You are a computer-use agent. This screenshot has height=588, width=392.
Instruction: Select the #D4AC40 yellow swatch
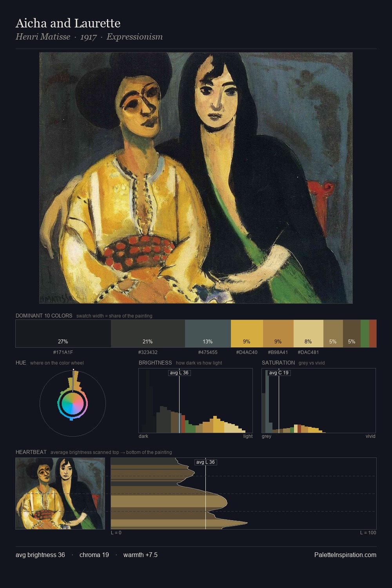coord(247,334)
